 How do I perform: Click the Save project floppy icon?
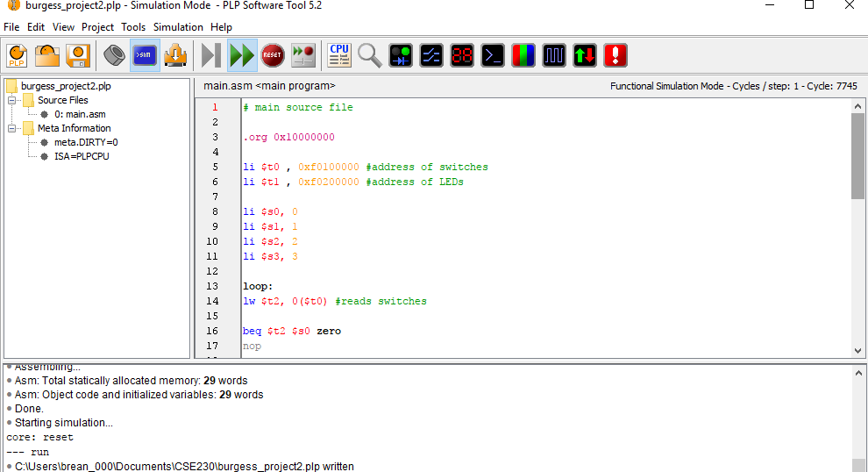[78, 56]
